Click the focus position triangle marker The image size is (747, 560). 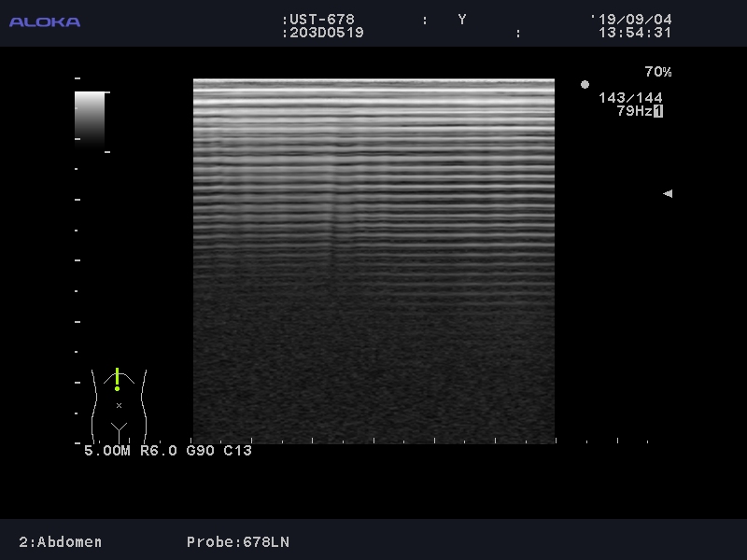pyautogui.click(x=667, y=194)
